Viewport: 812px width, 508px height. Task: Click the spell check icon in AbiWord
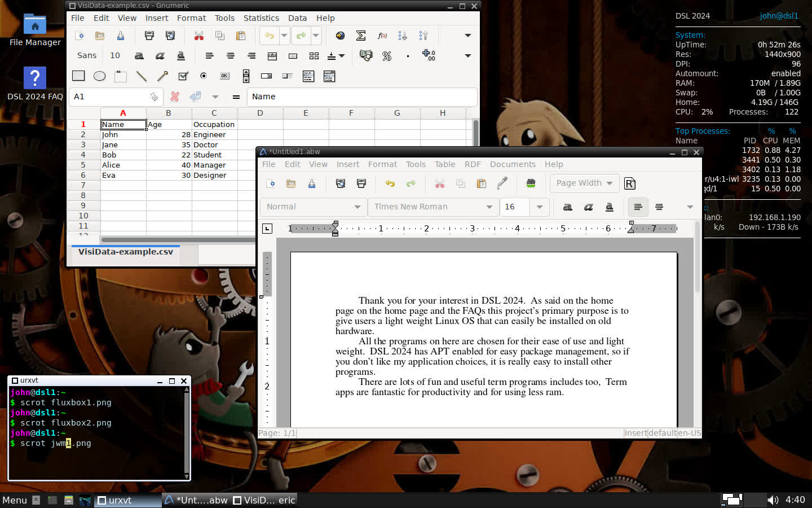(x=531, y=183)
